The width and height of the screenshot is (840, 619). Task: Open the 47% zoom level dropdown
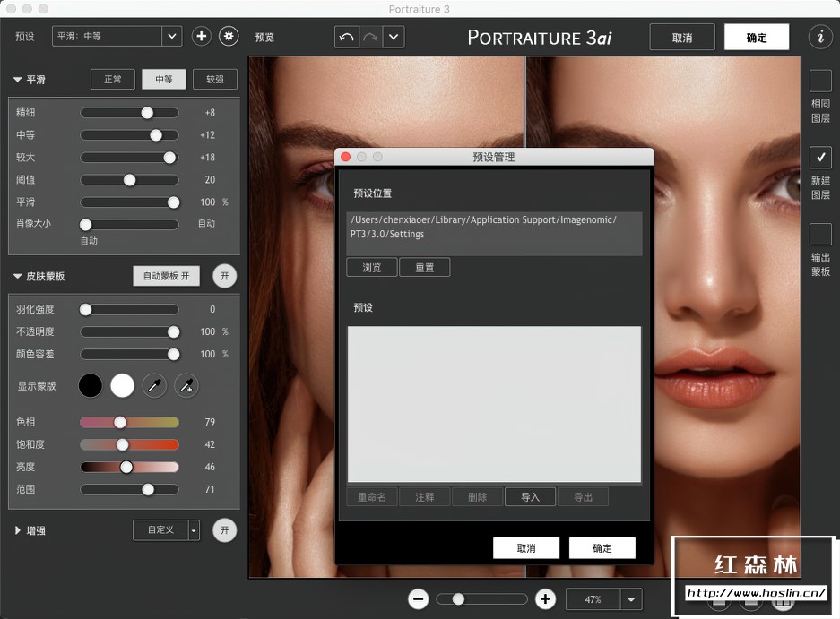click(x=632, y=599)
